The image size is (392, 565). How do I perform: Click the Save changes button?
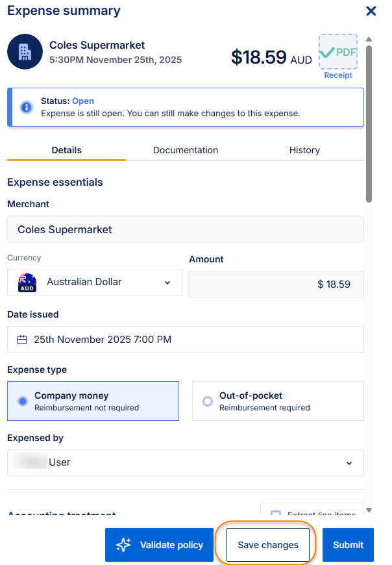[268, 545]
